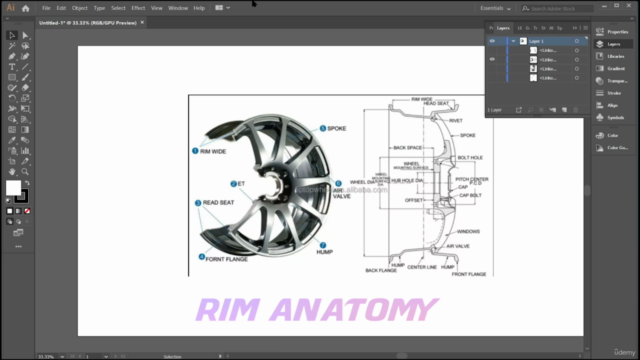Viewport: 640px width, 360px height.
Task: Click Delete Selection trash icon in Layers panel
Action: coord(576,110)
